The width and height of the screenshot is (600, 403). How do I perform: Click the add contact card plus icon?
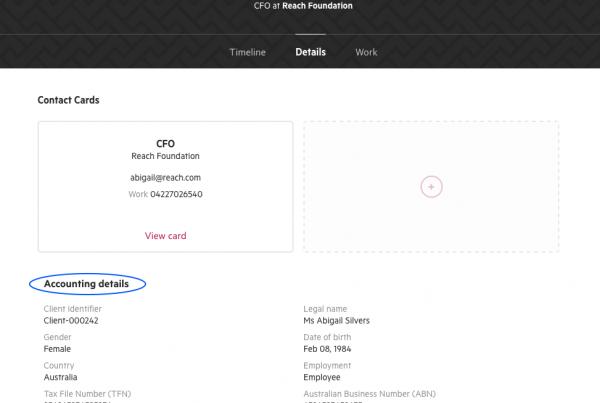pyautogui.click(x=431, y=187)
